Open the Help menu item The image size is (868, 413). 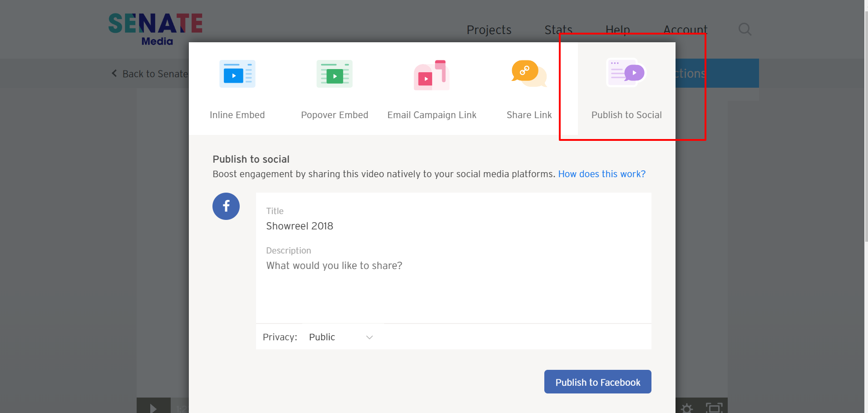point(618,30)
